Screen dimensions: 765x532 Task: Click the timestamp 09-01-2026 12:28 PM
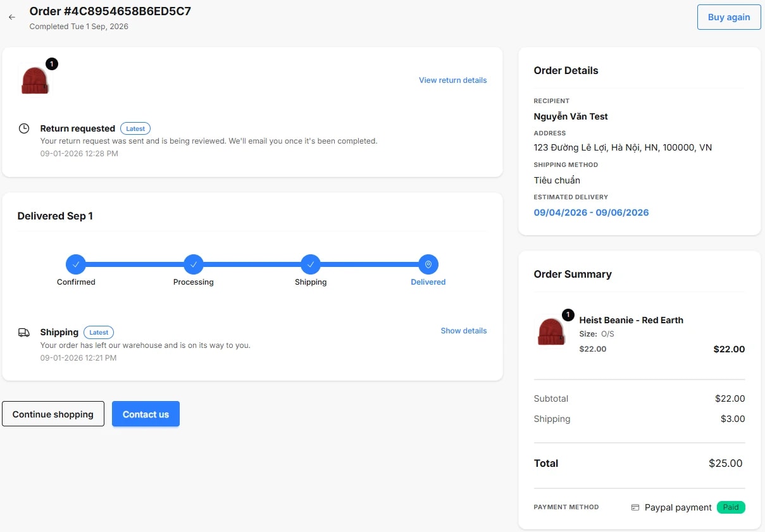coord(79,154)
